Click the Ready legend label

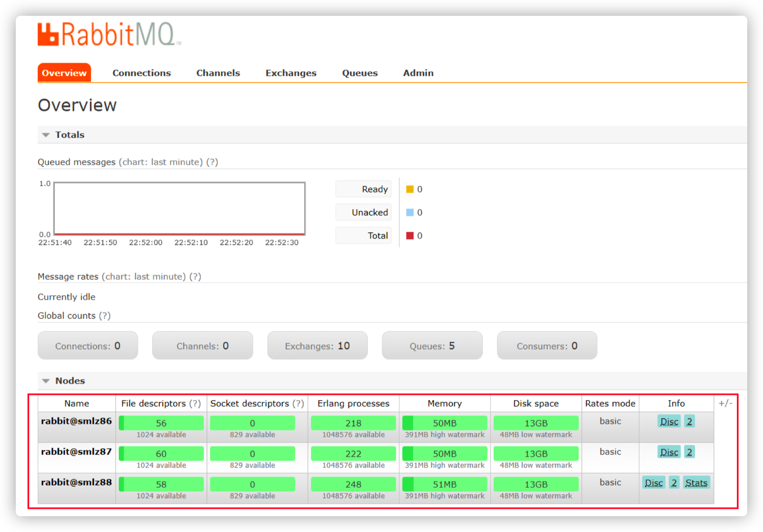(364, 189)
